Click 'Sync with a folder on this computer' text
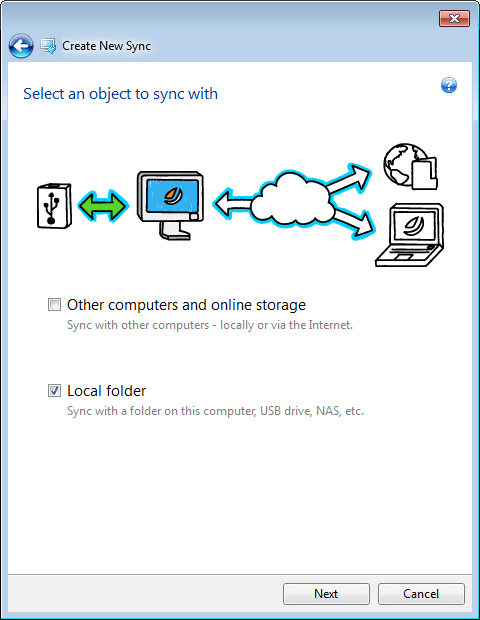Screen dimensions: 480x620 click(215, 411)
